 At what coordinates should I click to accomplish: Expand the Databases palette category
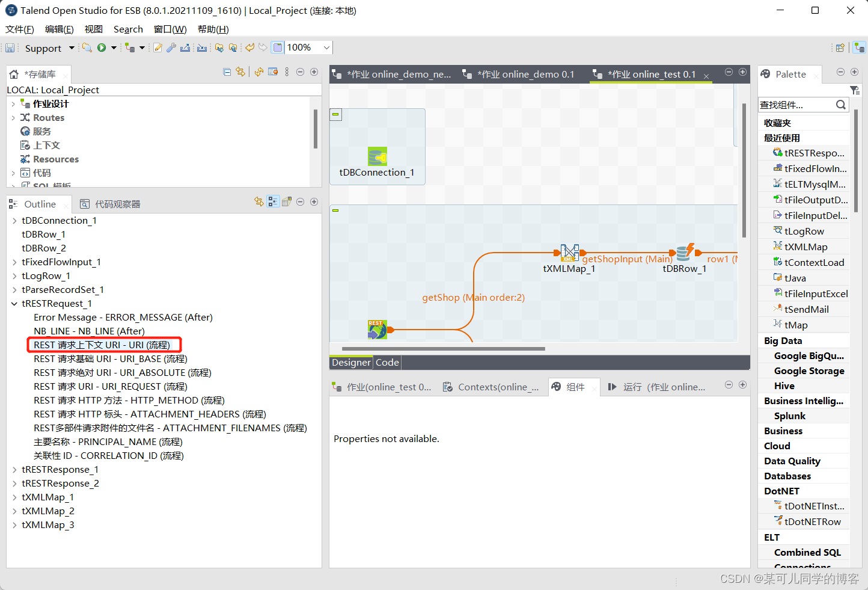point(787,476)
